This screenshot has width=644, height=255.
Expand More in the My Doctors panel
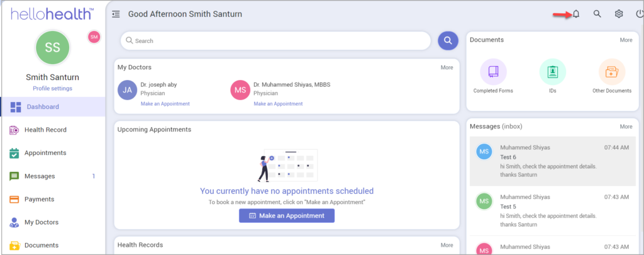pos(447,67)
